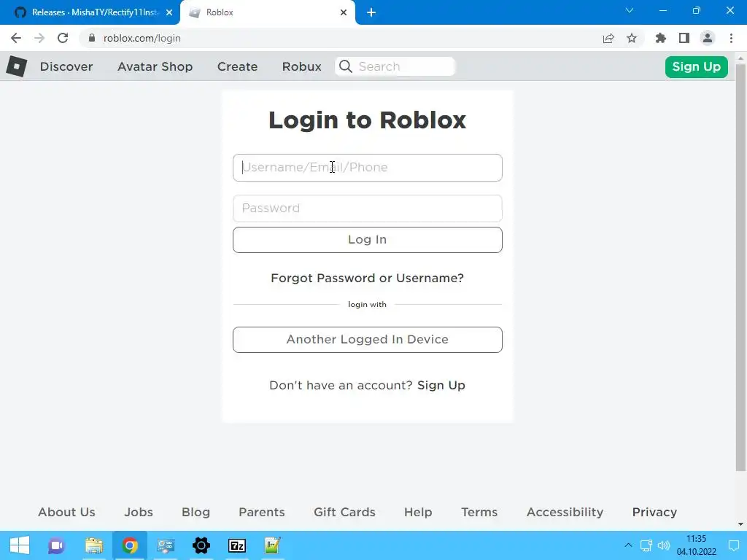This screenshot has height=560, width=747.
Task: Open the black gear taskbar app
Action: tap(201, 545)
